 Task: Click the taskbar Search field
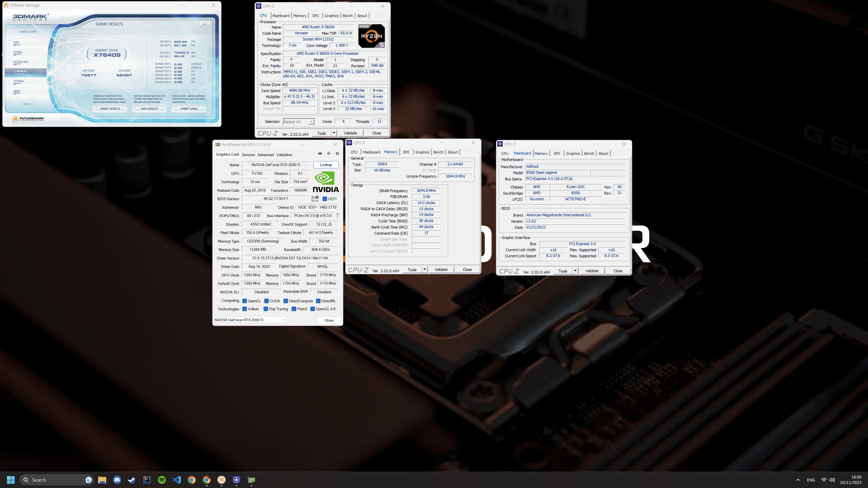(x=56, y=480)
